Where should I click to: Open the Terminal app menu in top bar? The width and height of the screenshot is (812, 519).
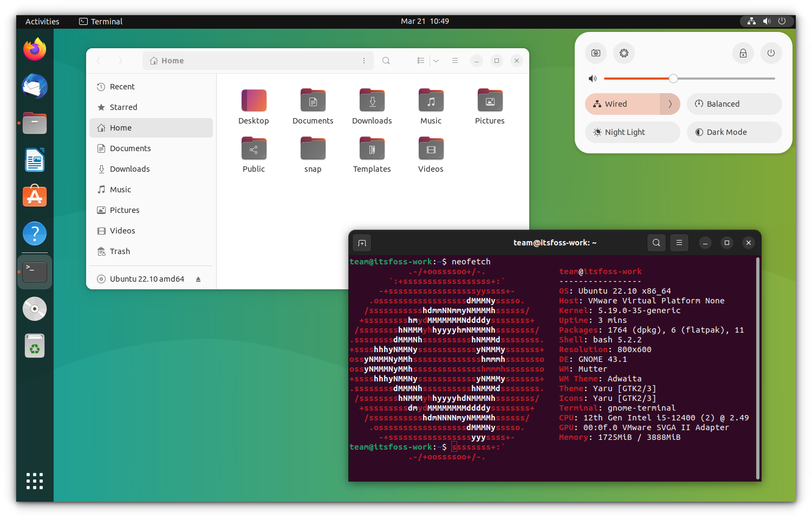coord(101,22)
